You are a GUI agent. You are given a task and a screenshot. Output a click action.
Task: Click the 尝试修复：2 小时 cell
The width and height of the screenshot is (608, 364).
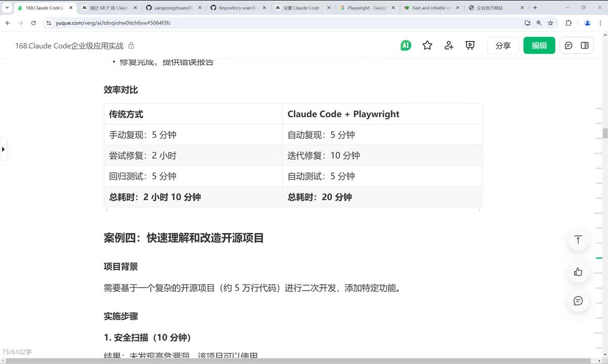coord(193,156)
